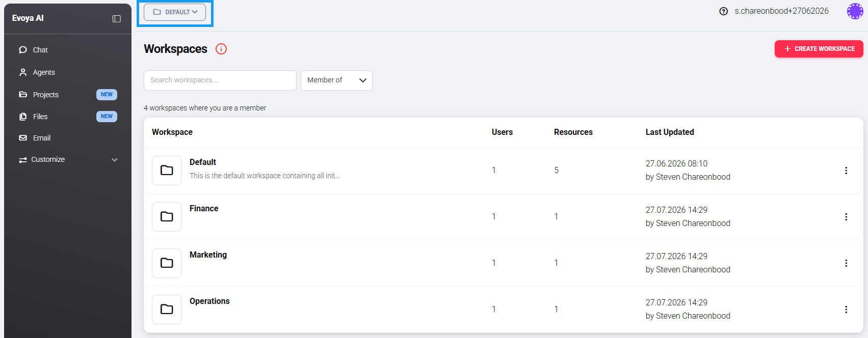Open the Finance workspace name
Viewport: 868px width, 338px height.
pyautogui.click(x=204, y=209)
